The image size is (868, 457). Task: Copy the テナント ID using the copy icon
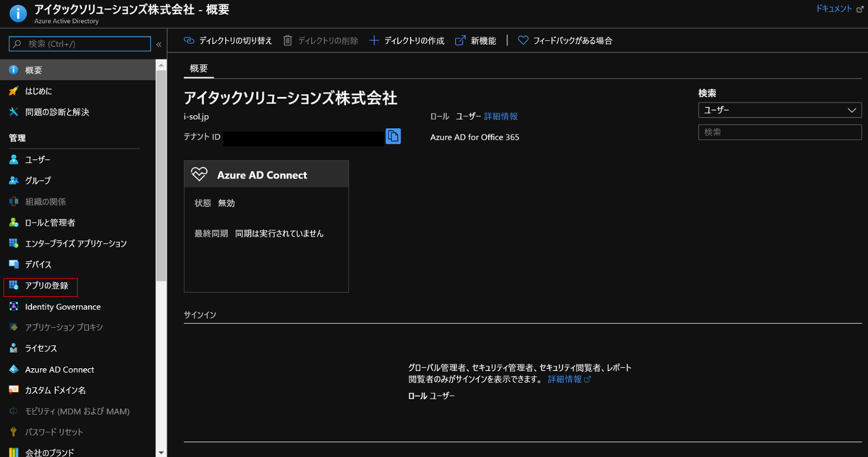(x=393, y=136)
